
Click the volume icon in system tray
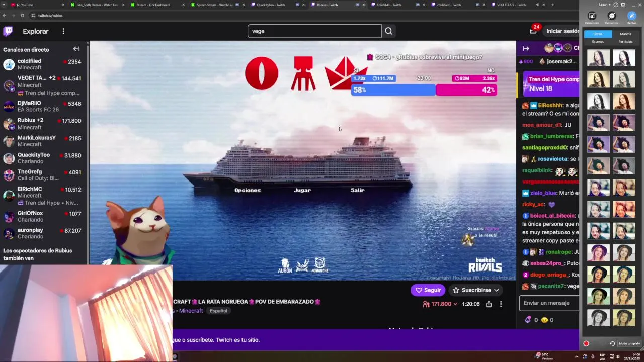[x=618, y=356]
